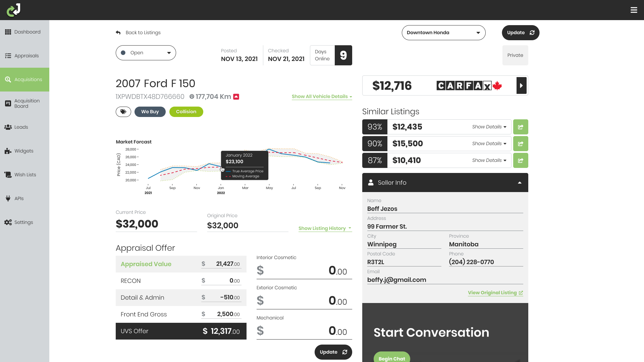This screenshot has height=362, width=644.
Task: Open the Downtown Honda dealer dropdown
Action: pyautogui.click(x=443, y=33)
